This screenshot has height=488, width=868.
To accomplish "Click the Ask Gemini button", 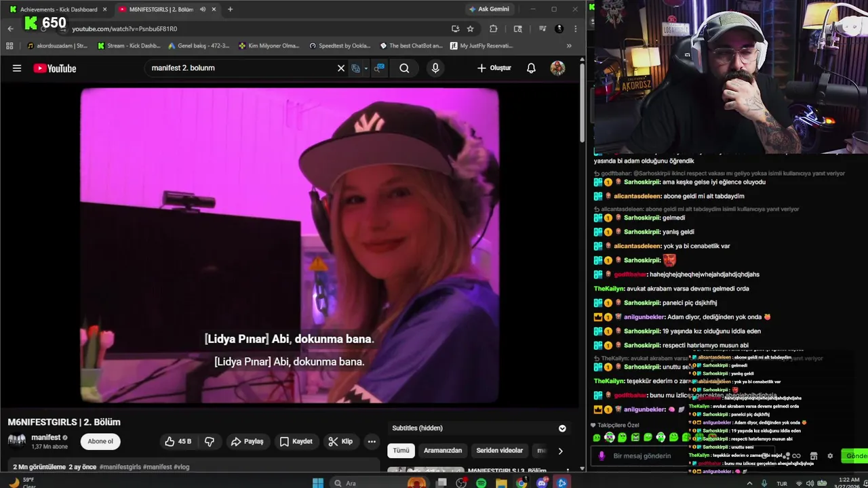I will 489,9.
